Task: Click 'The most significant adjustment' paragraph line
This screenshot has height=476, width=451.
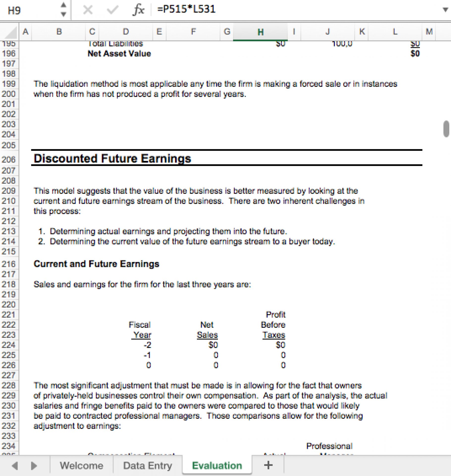Action: click(x=198, y=386)
